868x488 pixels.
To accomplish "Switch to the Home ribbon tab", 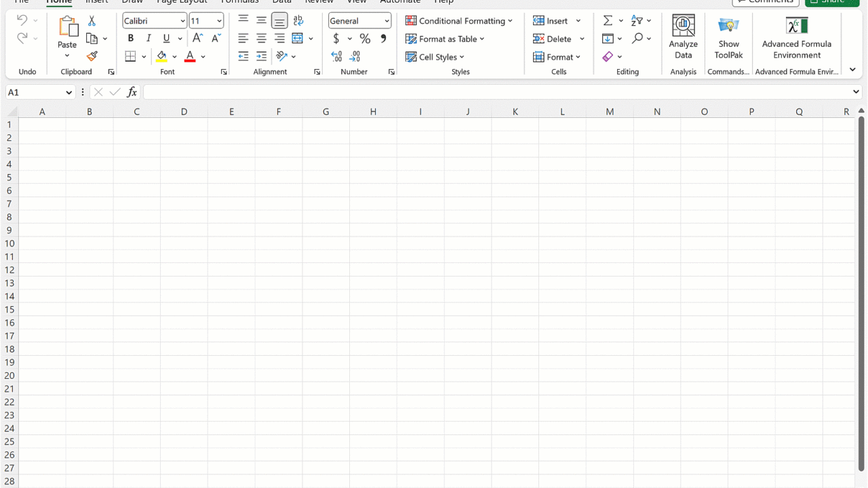I will [x=59, y=2].
